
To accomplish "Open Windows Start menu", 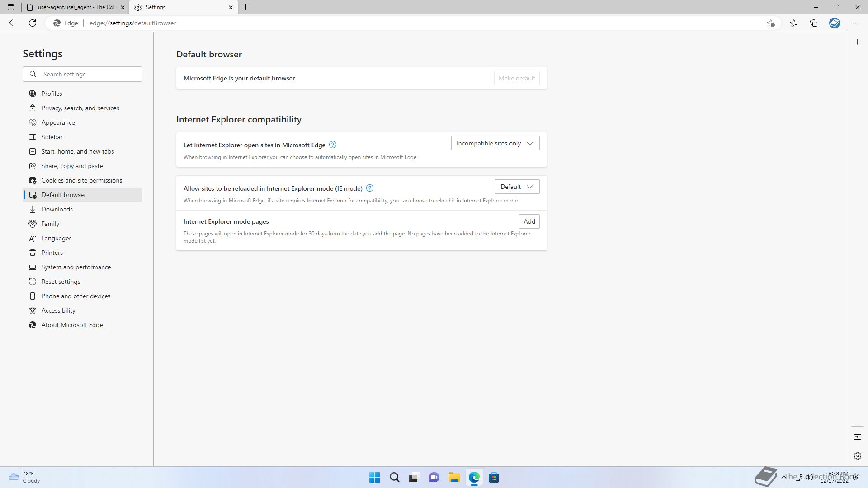I will [x=374, y=478].
